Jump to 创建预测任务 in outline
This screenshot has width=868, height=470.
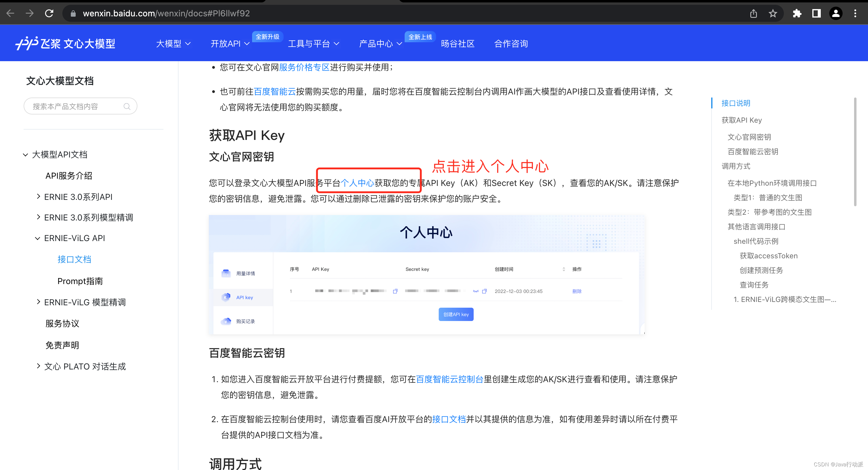pos(761,270)
